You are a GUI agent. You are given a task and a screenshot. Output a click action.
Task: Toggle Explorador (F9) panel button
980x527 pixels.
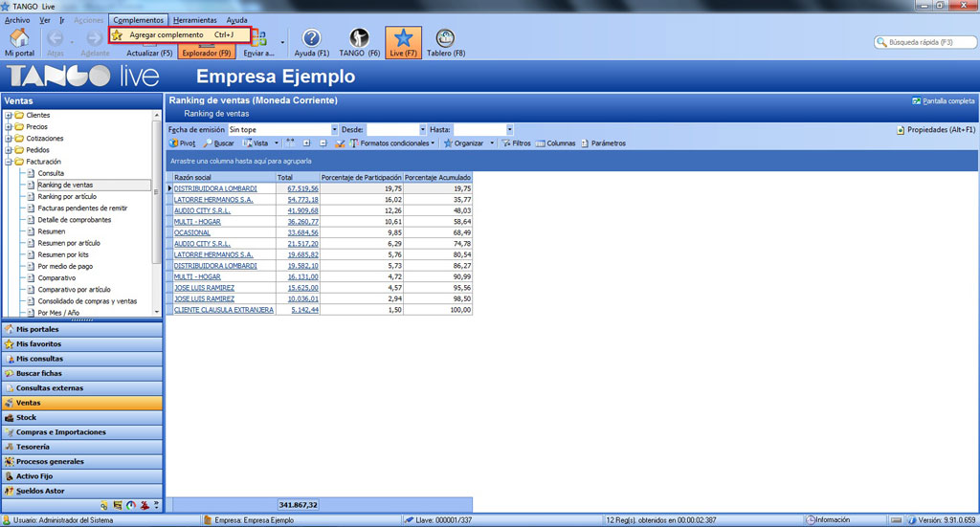point(207,53)
